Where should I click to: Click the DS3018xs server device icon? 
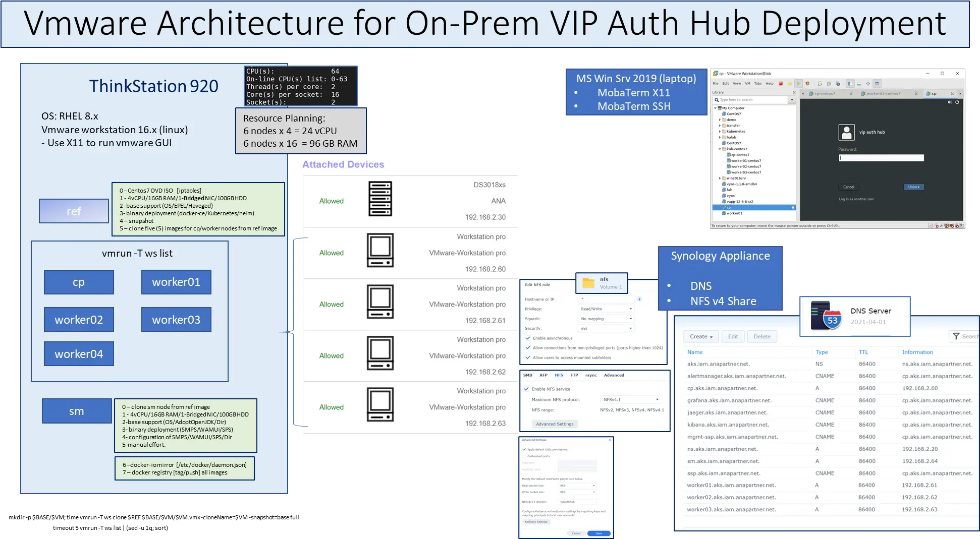(x=380, y=199)
